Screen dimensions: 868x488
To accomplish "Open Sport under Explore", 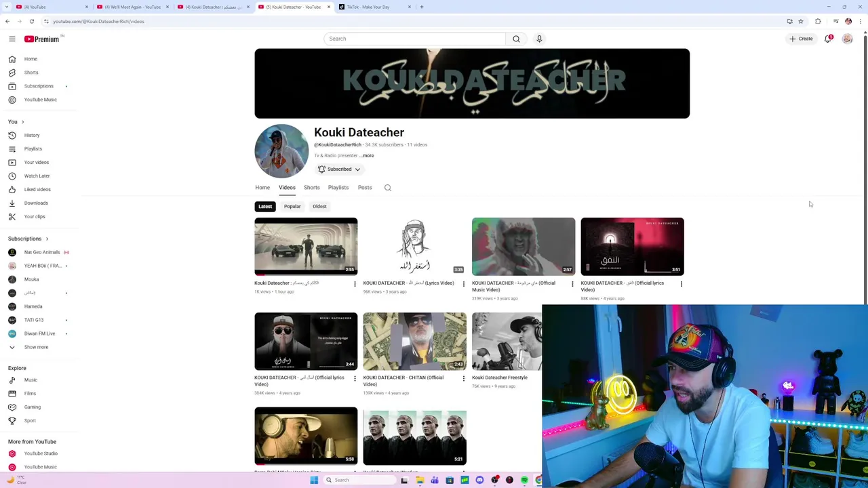I will click(x=29, y=420).
